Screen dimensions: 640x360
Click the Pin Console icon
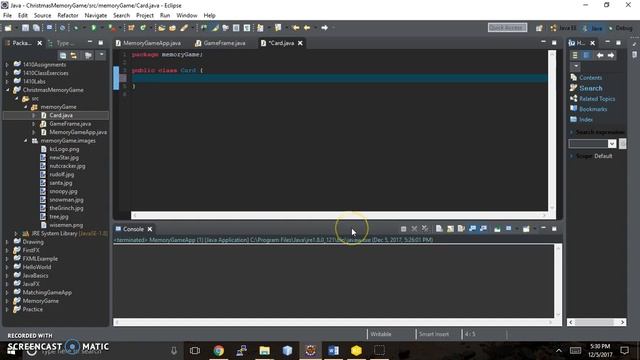click(x=497, y=229)
